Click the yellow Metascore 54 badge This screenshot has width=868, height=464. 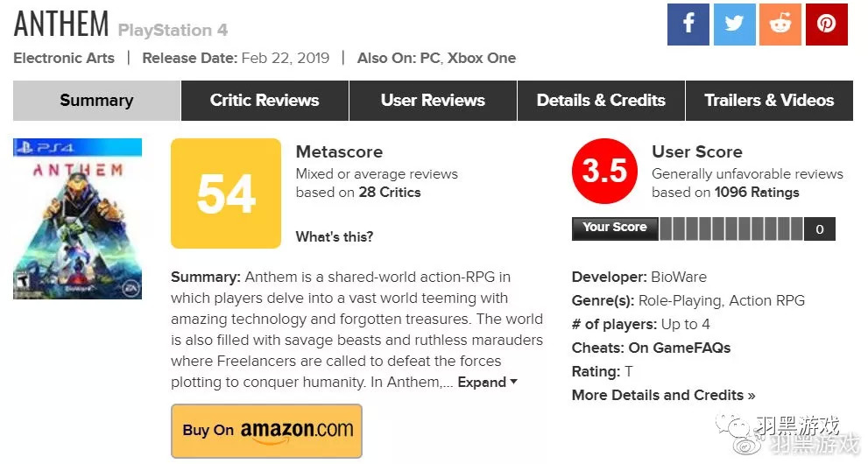point(226,193)
